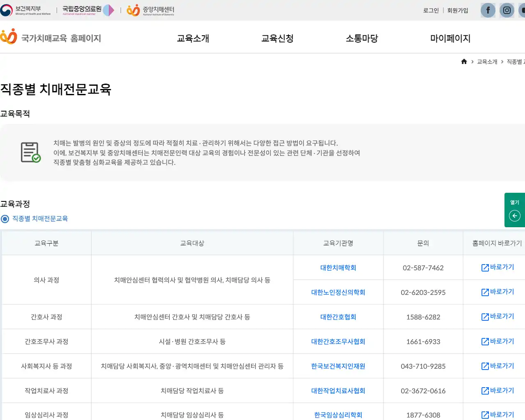Click the home breadcrumb icon
This screenshot has width=525, height=420.
click(x=464, y=62)
